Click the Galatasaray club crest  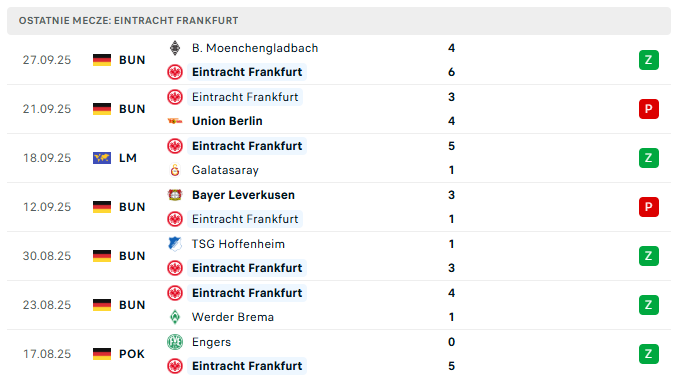pyautogui.click(x=175, y=170)
